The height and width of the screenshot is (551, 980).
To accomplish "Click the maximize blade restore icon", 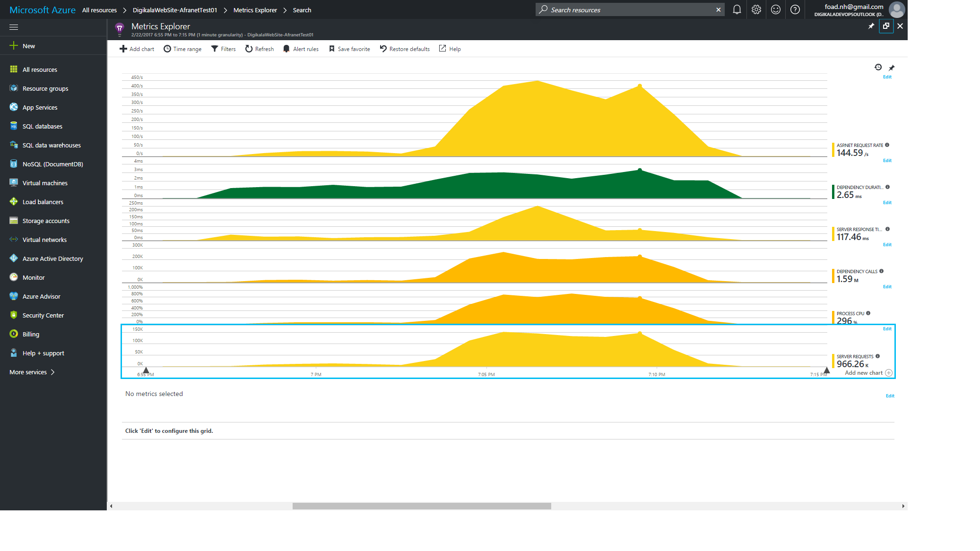I will 886,26.
